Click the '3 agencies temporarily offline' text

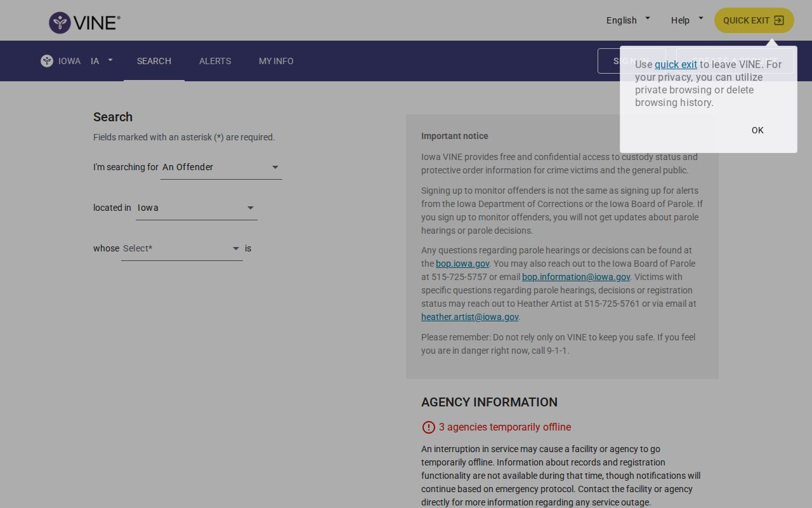click(505, 427)
